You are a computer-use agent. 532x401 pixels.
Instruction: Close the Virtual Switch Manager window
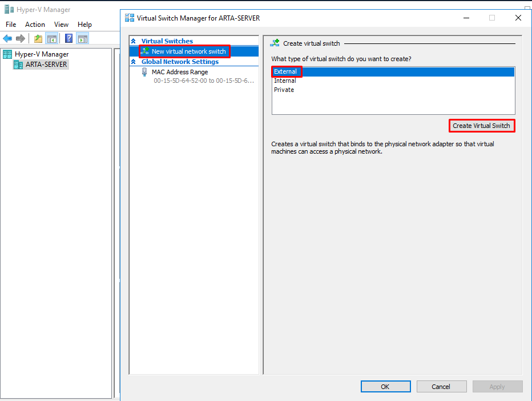[518, 18]
